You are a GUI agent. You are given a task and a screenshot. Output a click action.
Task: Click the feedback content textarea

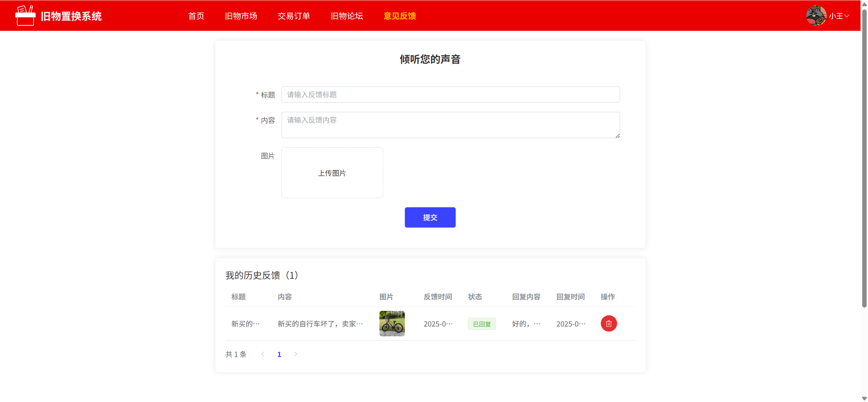tap(450, 125)
